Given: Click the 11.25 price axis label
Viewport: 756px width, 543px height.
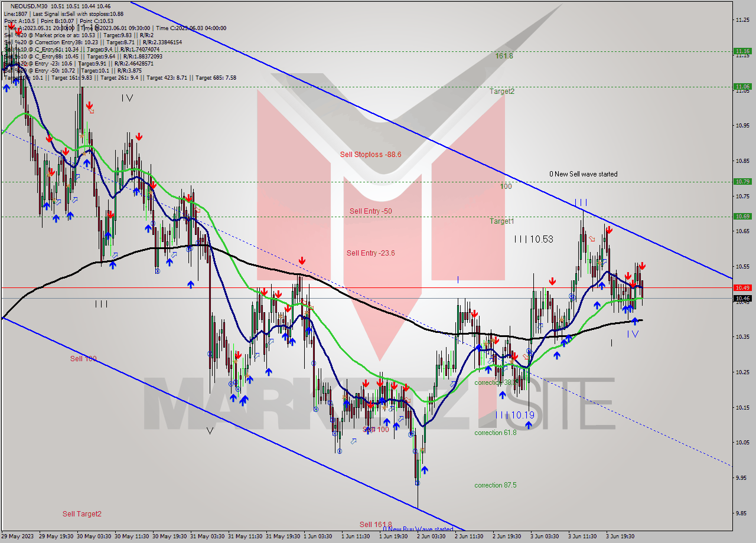Looking at the screenshot, I should tap(742, 19).
